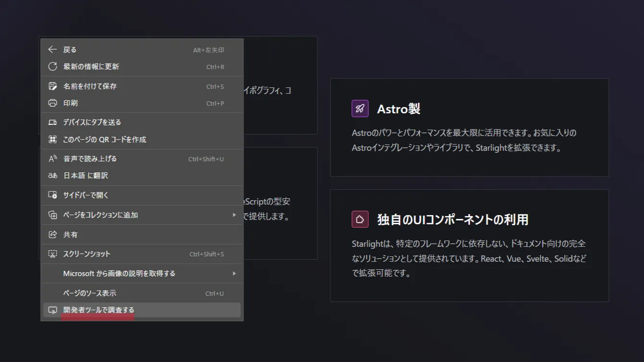Choose 日本語 に翻訳 menu entry

click(142, 176)
